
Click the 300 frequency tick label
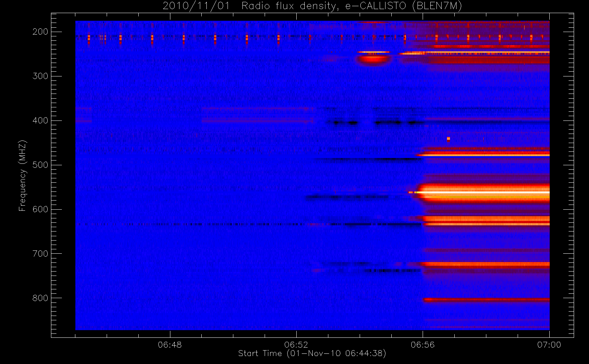click(x=40, y=76)
